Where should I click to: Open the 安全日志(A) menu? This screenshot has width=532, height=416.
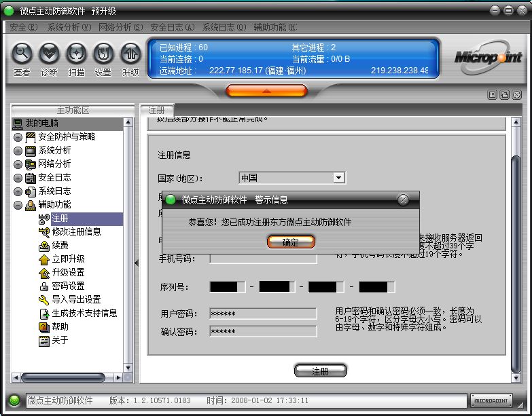coord(173,27)
